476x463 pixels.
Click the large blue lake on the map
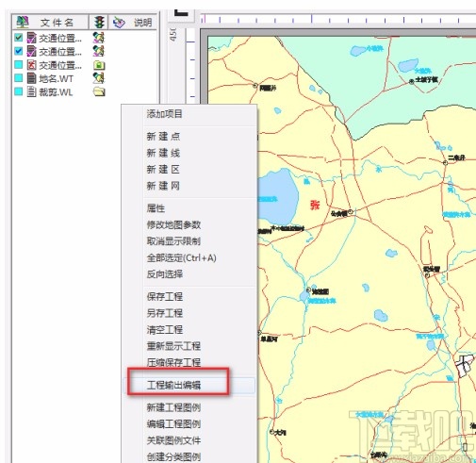(278, 197)
